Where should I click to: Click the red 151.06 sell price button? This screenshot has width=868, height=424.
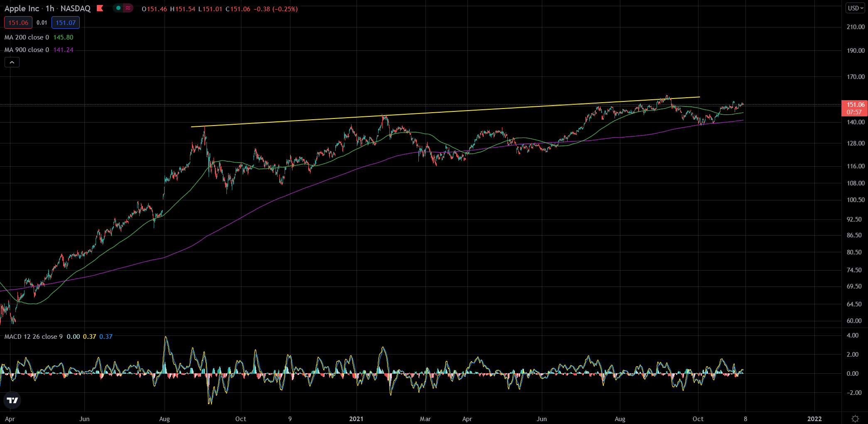pyautogui.click(x=18, y=22)
